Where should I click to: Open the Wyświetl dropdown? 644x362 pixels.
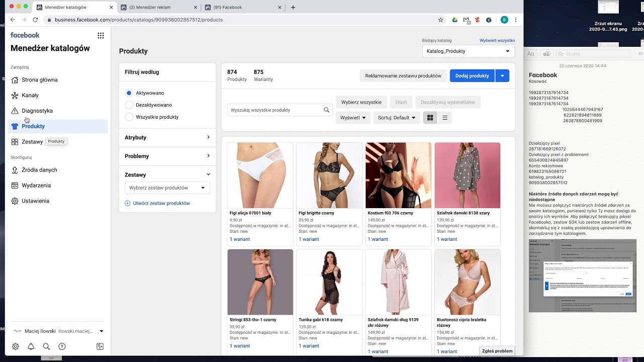(x=353, y=118)
